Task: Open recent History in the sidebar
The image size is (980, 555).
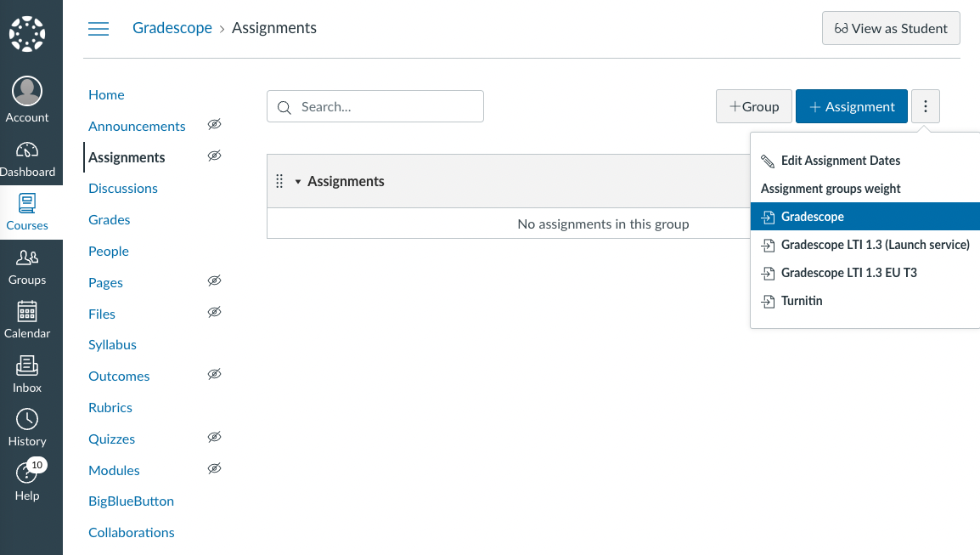Action: tap(26, 428)
